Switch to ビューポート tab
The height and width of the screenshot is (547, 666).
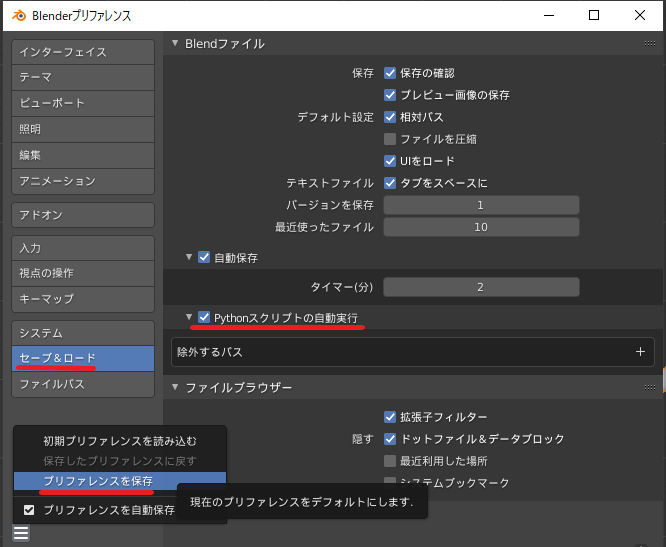(83, 103)
